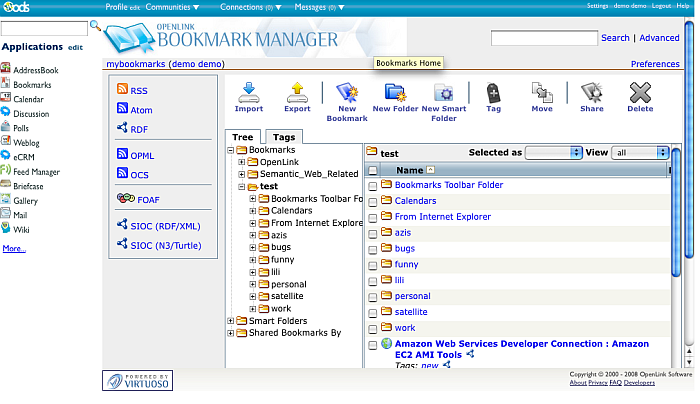The image size is (700, 404).
Task: Click the Delete toolbar icon
Action: point(640,93)
